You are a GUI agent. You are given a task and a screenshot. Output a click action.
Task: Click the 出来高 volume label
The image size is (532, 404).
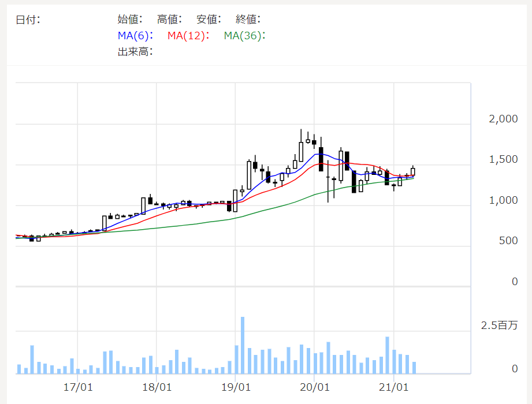(135, 52)
